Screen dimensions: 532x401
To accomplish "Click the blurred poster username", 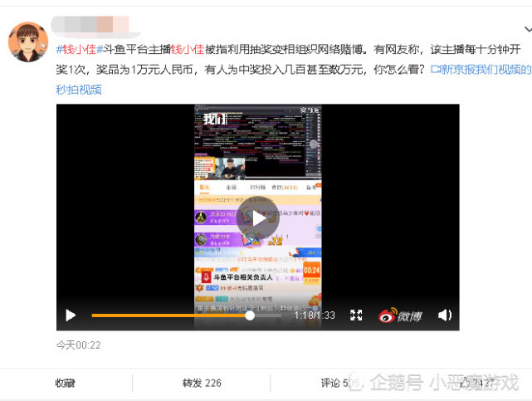I will tap(96, 25).
